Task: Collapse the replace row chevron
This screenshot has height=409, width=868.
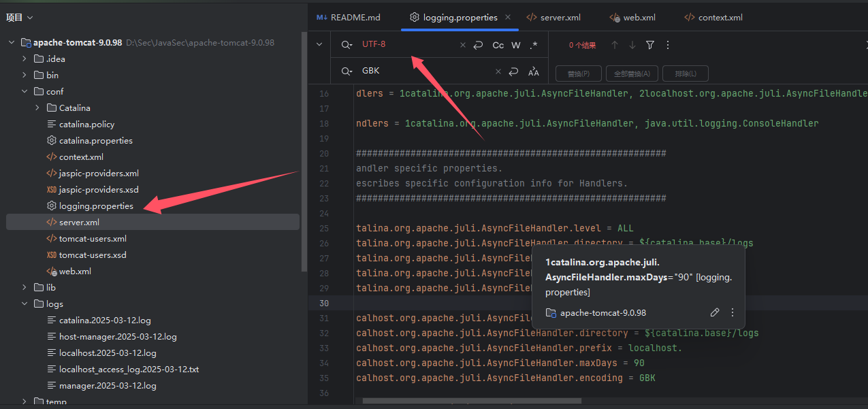Action: [319, 45]
